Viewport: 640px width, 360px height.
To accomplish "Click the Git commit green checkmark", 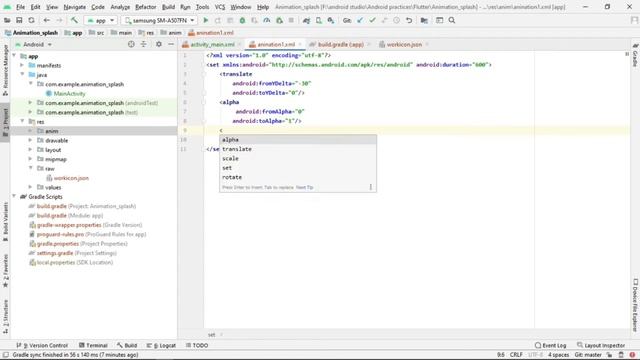I will (372, 20).
